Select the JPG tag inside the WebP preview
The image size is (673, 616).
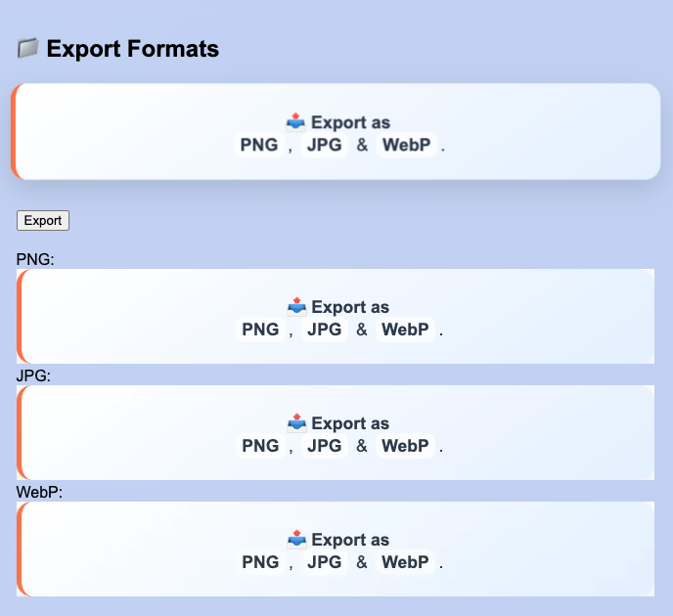[325, 562]
